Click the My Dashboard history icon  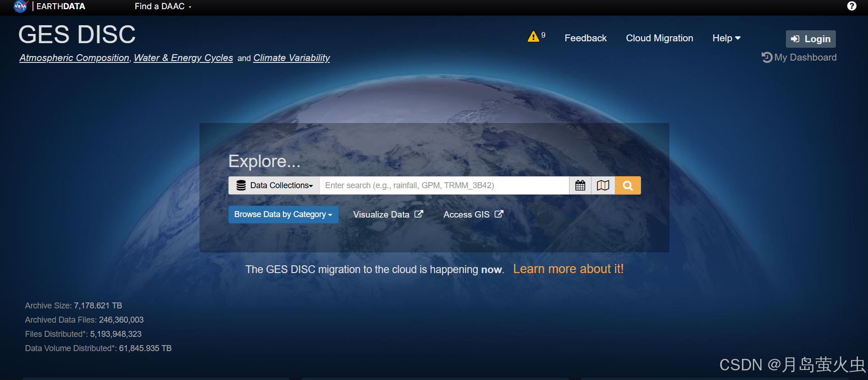(x=767, y=57)
